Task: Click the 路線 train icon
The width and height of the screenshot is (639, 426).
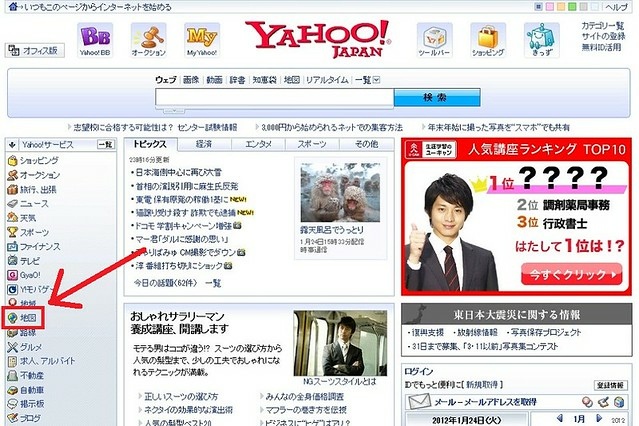Action: click(x=13, y=333)
